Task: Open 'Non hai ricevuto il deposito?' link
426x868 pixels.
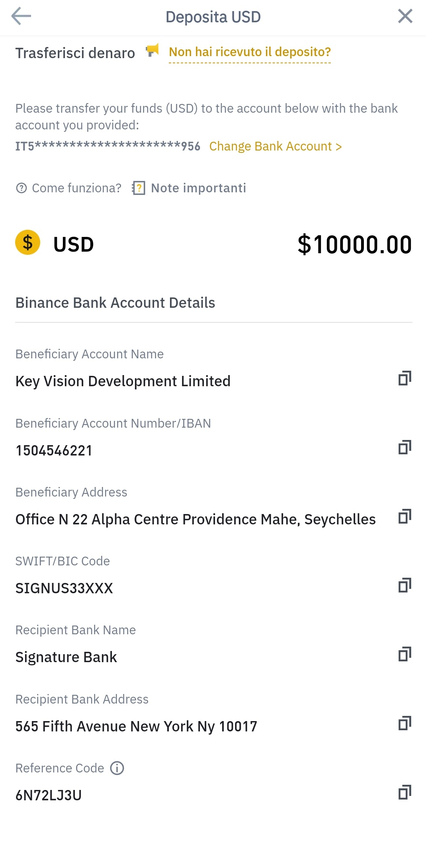Action: (250, 52)
